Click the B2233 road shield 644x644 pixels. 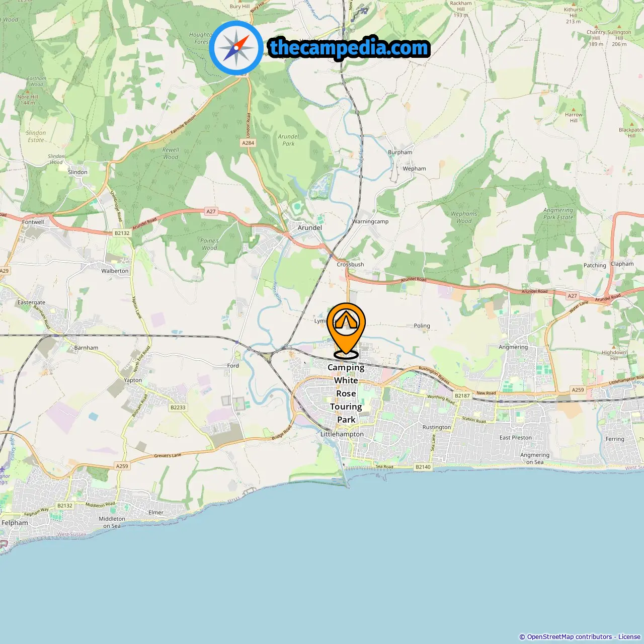(x=178, y=408)
